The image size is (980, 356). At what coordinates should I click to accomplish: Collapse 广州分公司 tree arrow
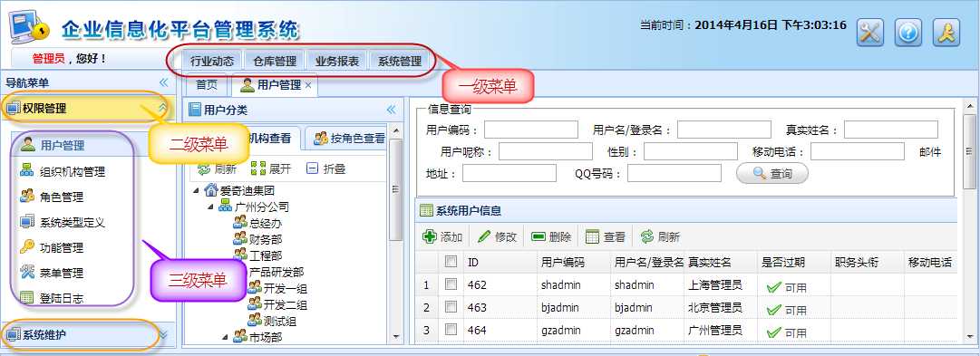point(210,207)
